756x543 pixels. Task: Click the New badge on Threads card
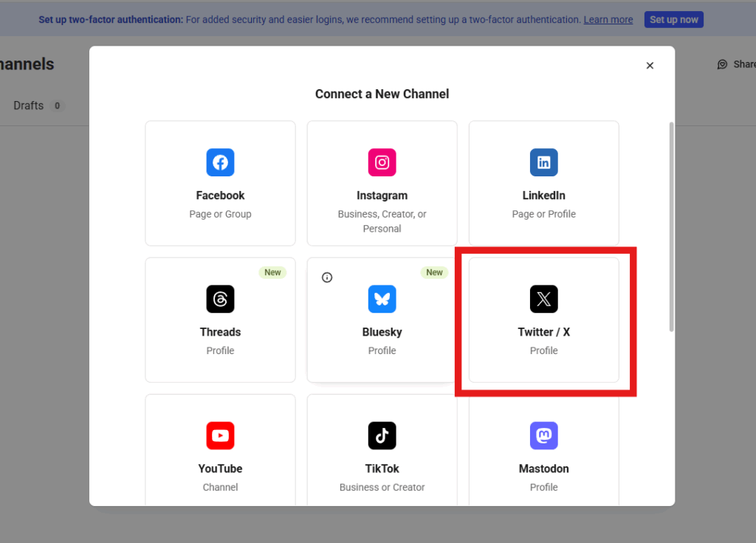coord(272,272)
